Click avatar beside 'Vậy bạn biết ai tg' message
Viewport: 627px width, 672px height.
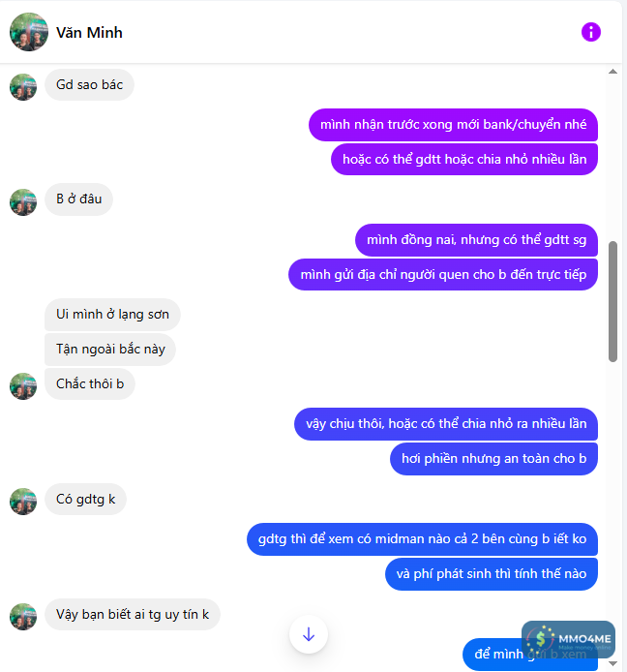tap(23, 617)
